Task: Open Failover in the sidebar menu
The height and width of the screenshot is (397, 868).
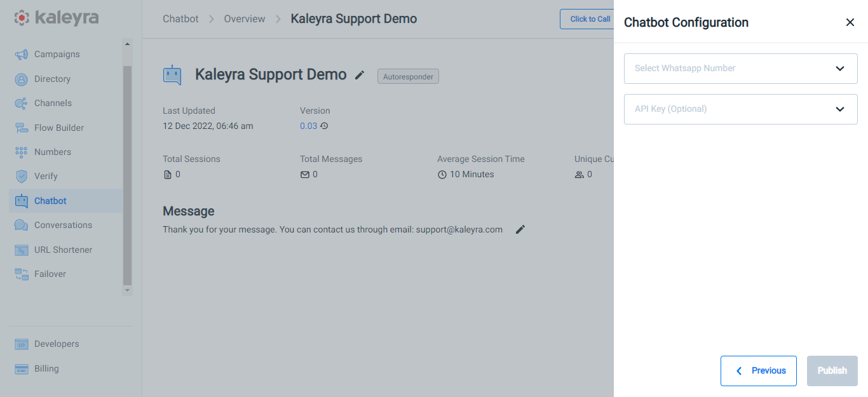Action: [x=65, y=274]
